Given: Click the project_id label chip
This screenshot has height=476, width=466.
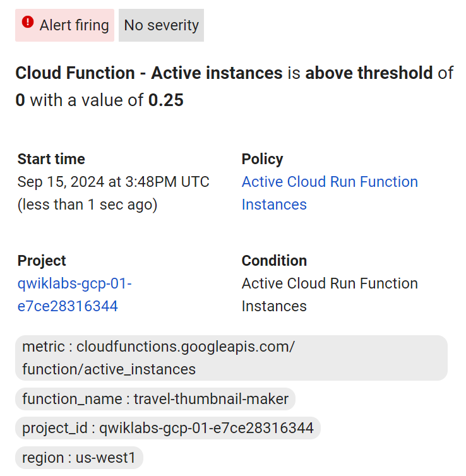Looking at the screenshot, I should 168,428.
